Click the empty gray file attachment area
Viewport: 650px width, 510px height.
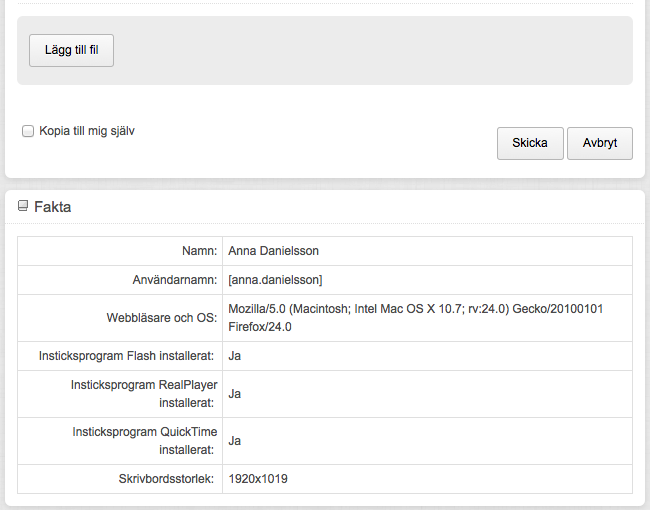373,51
